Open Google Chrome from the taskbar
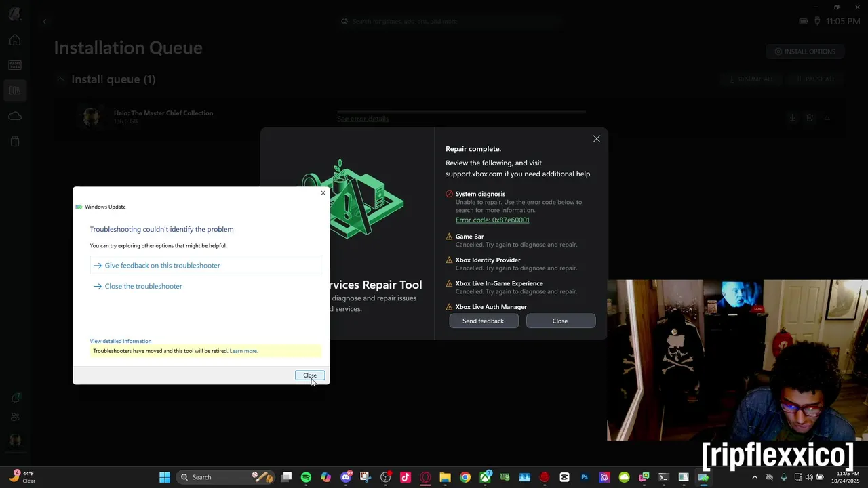Viewport: 868px width, 488px height. click(x=465, y=477)
